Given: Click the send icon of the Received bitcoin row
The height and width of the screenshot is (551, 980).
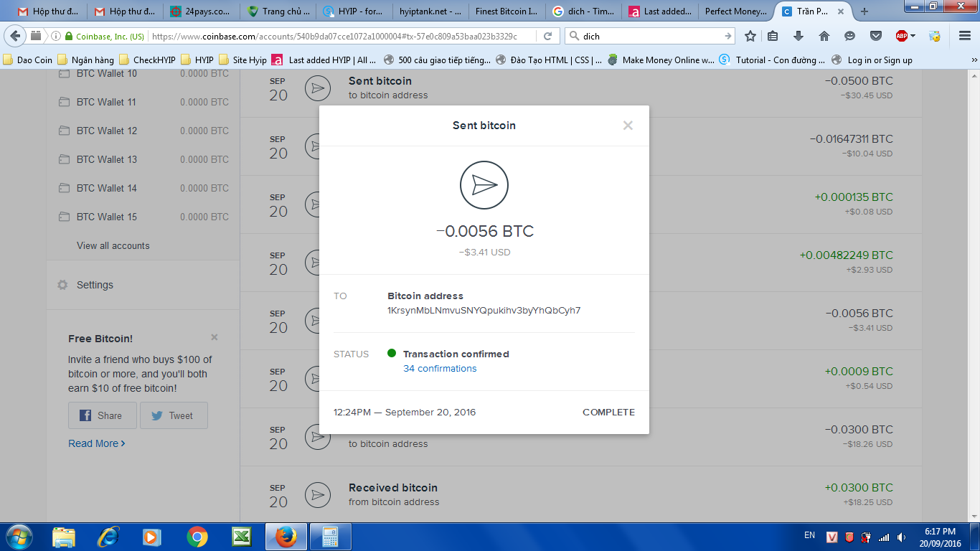Looking at the screenshot, I should coord(317,494).
